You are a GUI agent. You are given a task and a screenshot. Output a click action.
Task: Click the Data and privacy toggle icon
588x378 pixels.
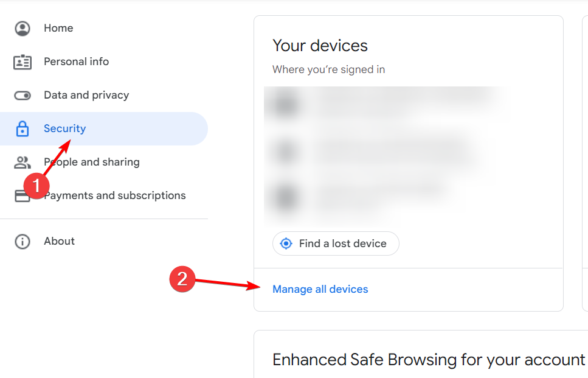tap(22, 96)
